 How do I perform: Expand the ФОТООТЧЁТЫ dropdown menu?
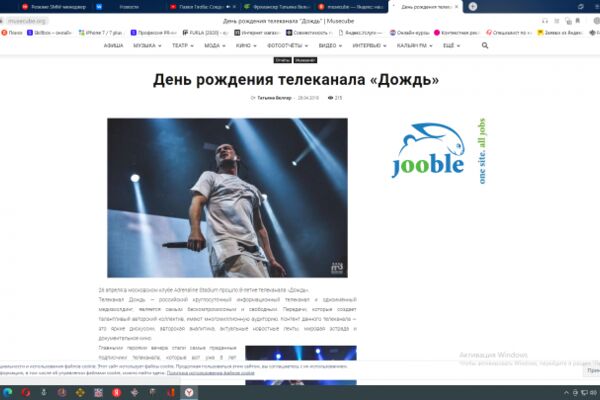(x=287, y=46)
